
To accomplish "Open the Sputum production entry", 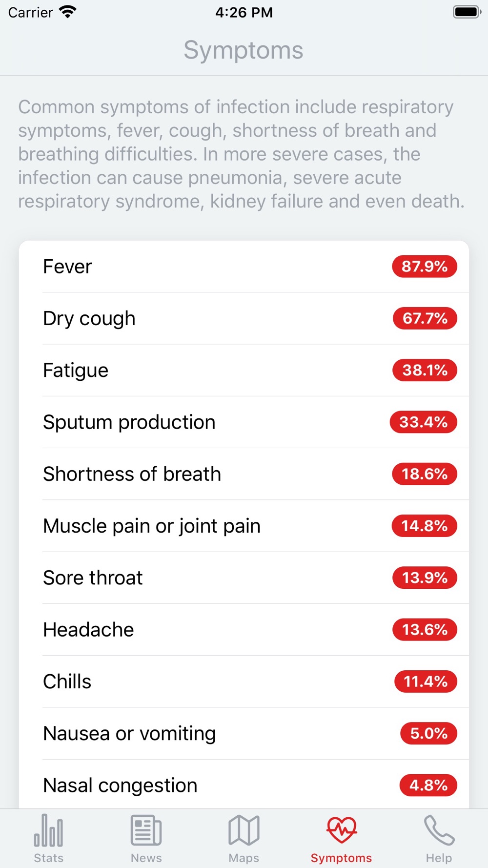I will [x=244, y=422].
